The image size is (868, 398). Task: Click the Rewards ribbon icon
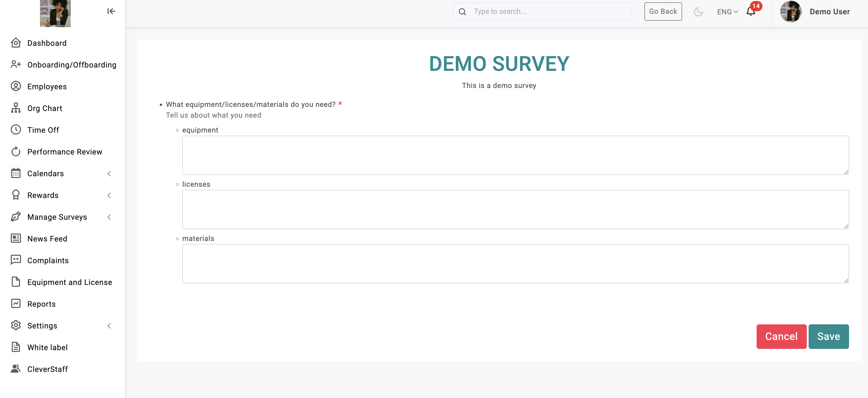tap(16, 195)
